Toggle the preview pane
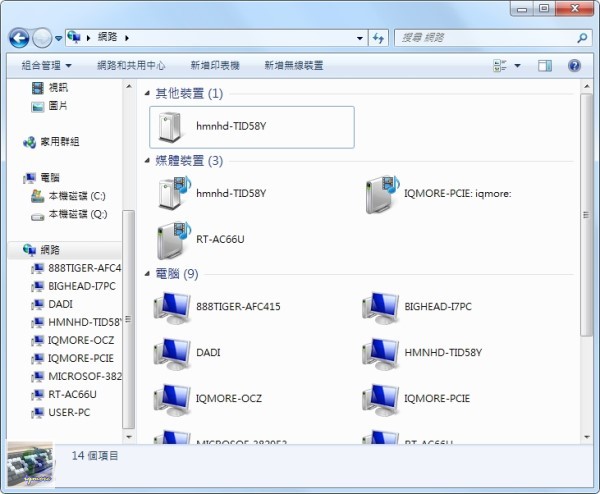This screenshot has width=600, height=494. point(545,65)
